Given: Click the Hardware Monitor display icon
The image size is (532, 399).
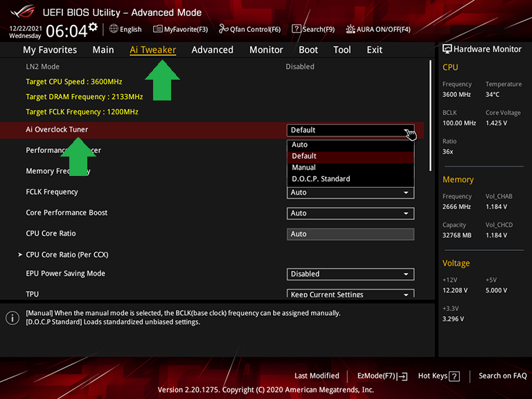Looking at the screenshot, I should [447, 49].
